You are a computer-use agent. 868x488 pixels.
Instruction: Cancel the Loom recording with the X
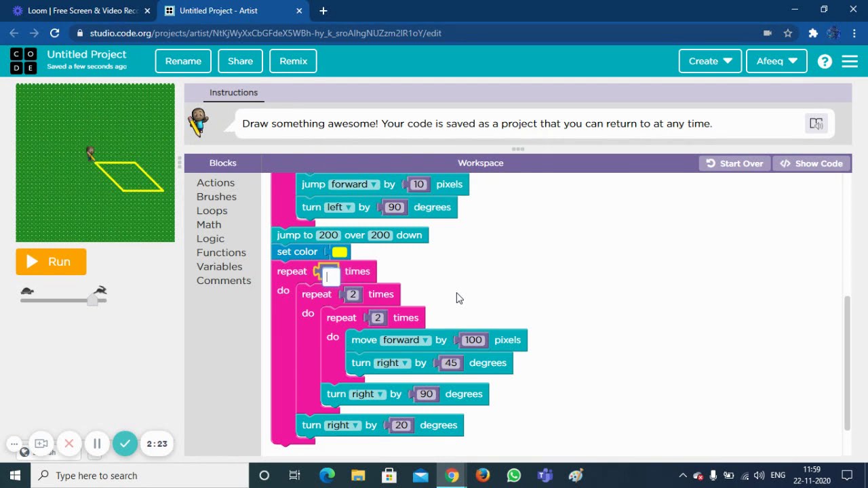click(68, 444)
